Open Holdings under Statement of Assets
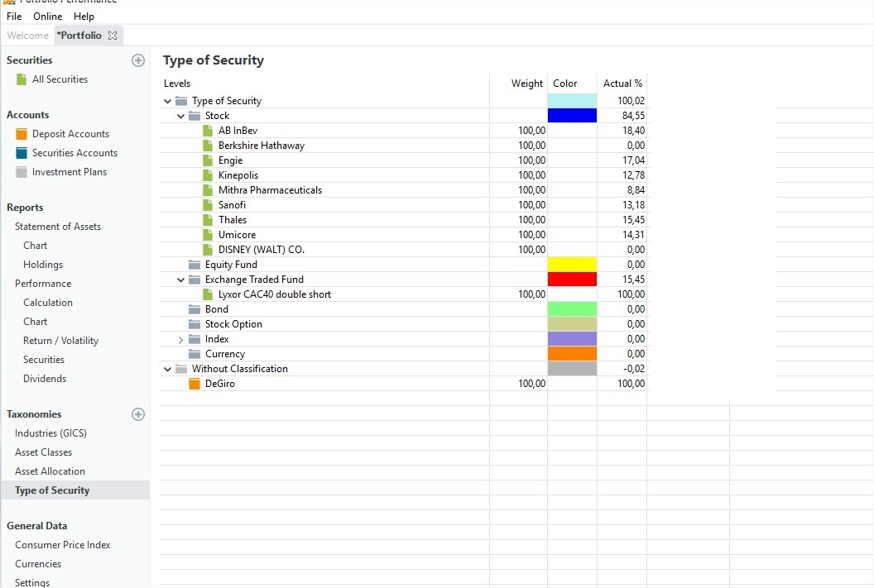 43,265
